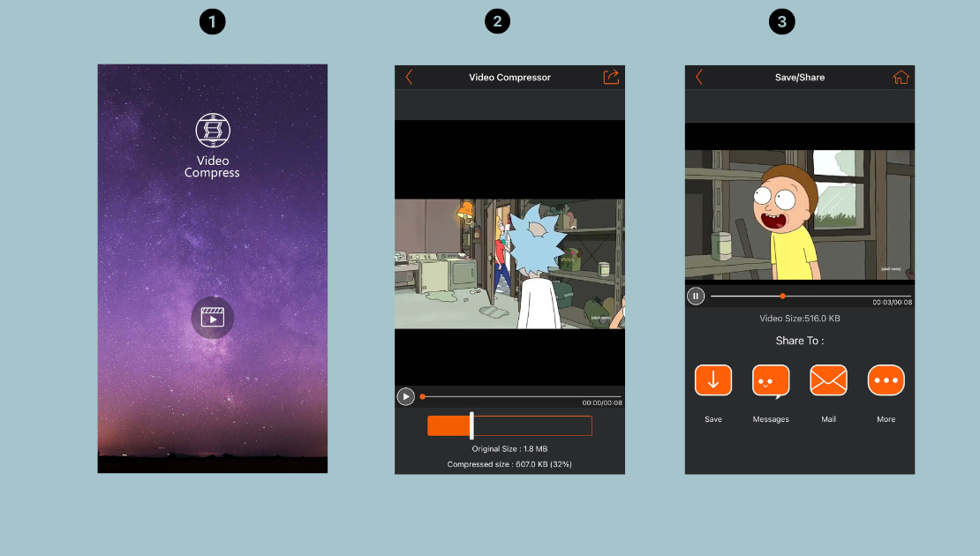
Task: Pause the video on Save/Share screen
Action: (696, 297)
